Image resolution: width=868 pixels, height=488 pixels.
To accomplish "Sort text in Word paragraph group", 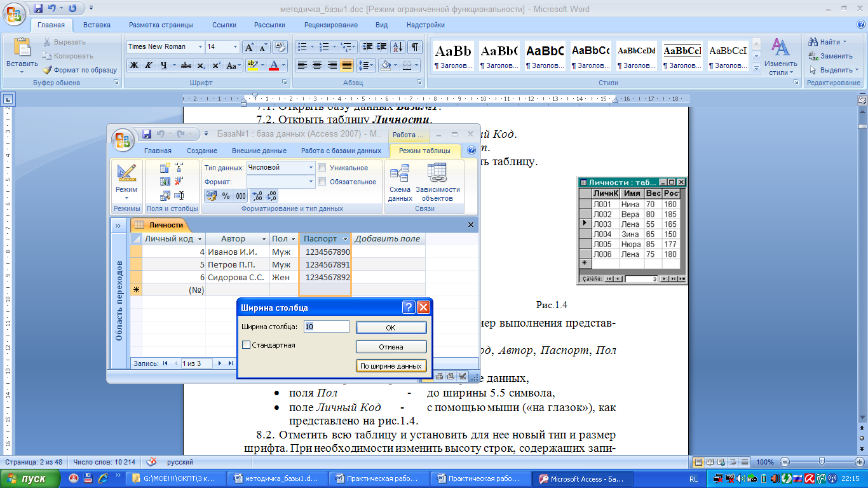I will point(398,47).
